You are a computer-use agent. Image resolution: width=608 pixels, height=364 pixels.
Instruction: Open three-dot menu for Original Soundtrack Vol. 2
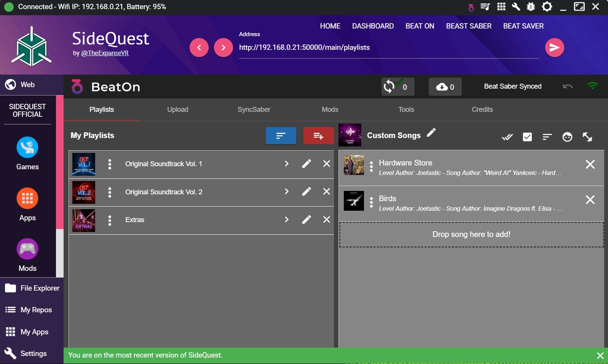coord(110,192)
